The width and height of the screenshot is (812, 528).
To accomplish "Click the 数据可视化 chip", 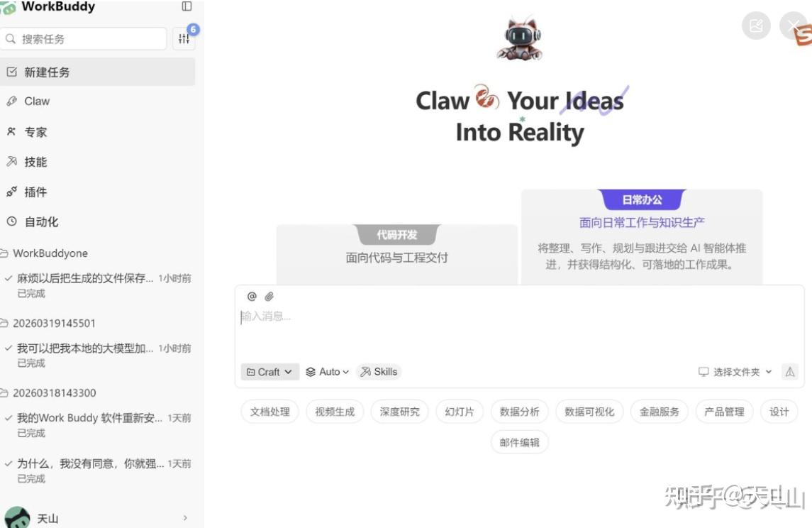I will tap(589, 412).
